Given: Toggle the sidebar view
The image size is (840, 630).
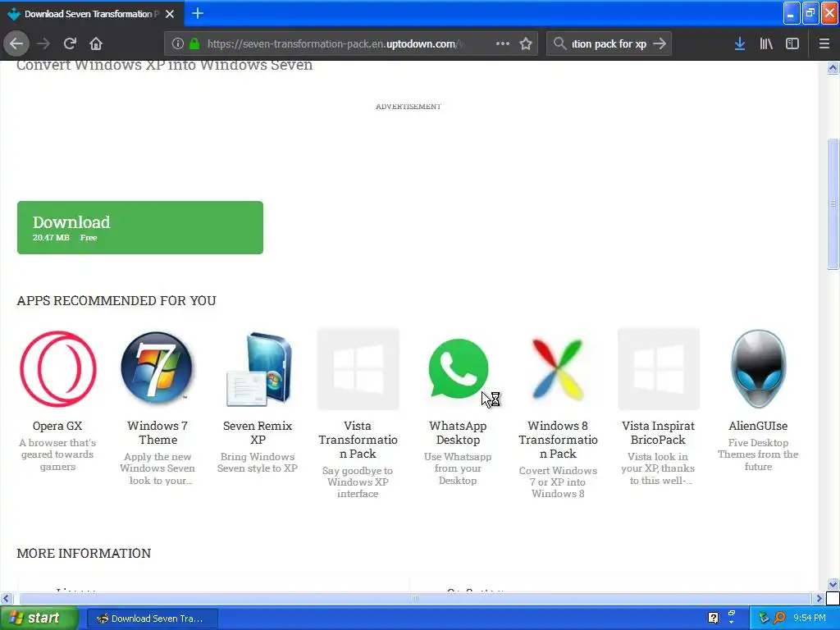Looking at the screenshot, I should point(792,44).
